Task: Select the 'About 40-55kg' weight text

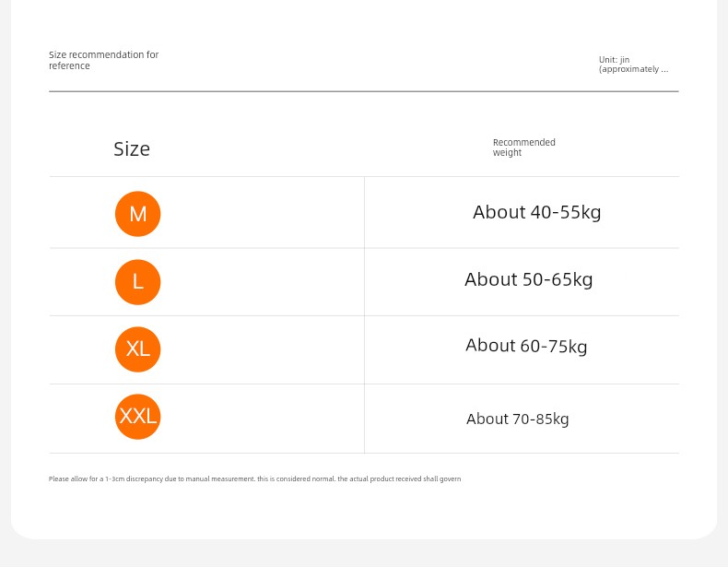Action: click(536, 213)
